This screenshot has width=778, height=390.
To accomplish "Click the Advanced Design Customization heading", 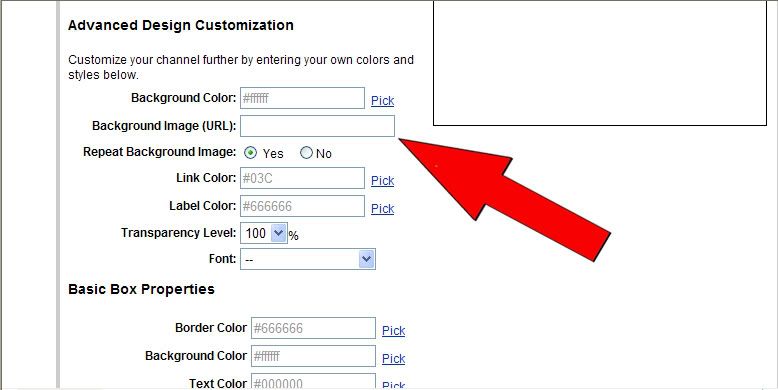I will click(x=181, y=25).
